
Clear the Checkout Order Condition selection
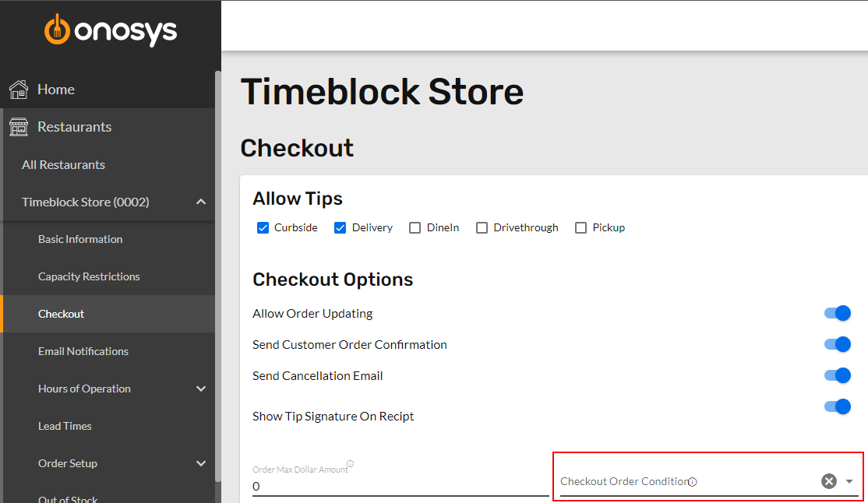click(x=829, y=481)
